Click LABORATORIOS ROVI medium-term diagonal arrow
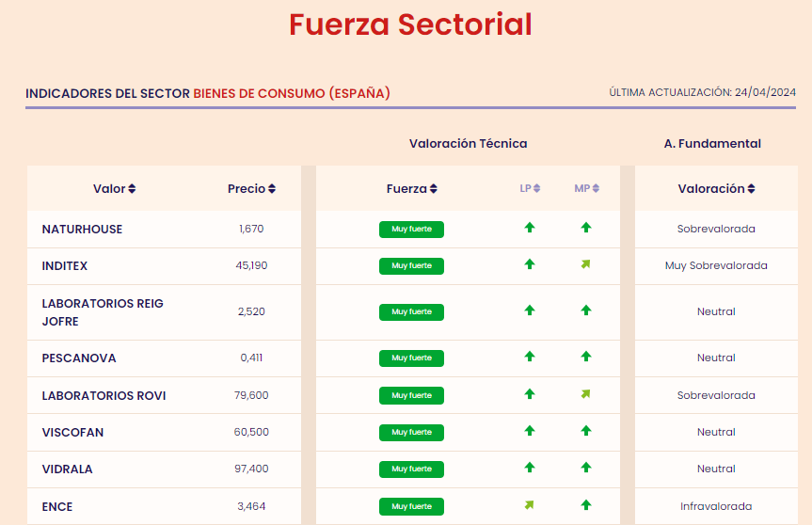 pyautogui.click(x=586, y=394)
